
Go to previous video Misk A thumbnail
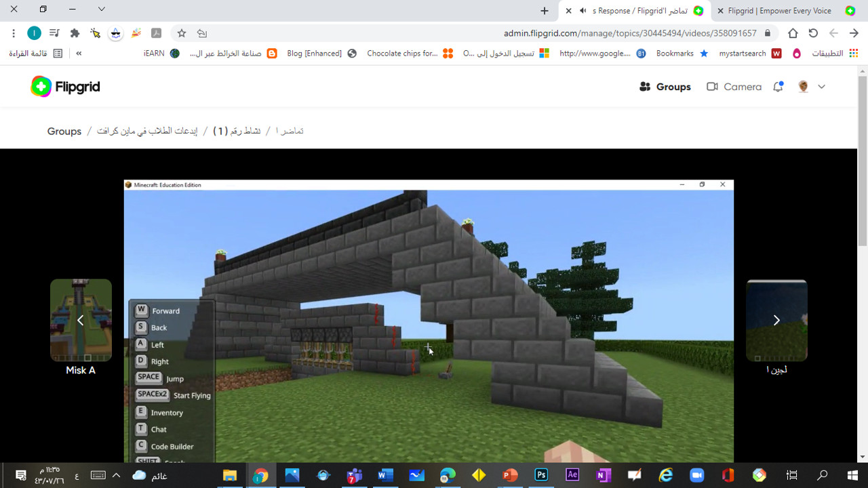(x=81, y=320)
